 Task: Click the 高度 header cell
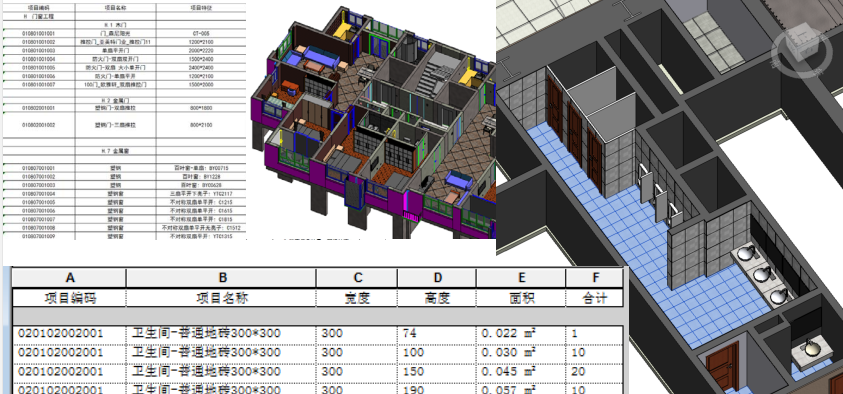tap(437, 298)
